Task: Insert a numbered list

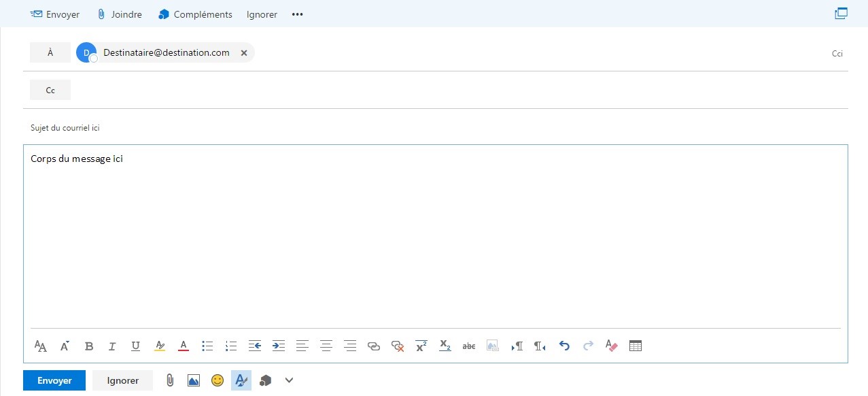Action: click(231, 346)
